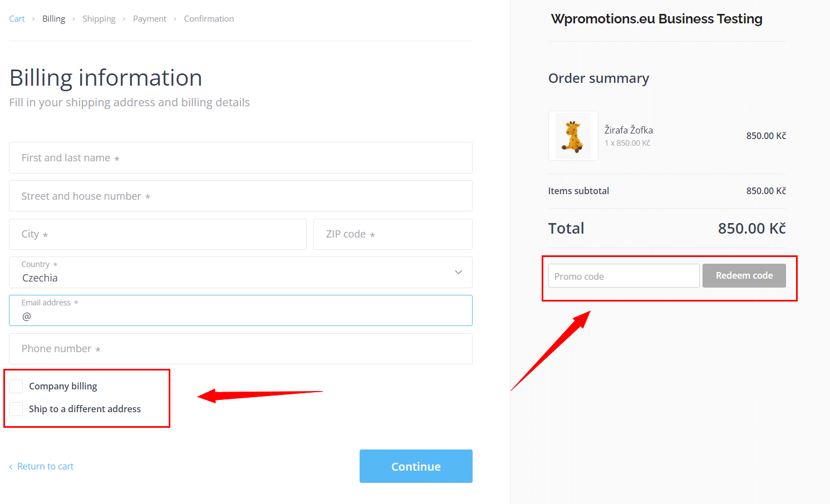Enable the Company billing checkbox

click(16, 386)
